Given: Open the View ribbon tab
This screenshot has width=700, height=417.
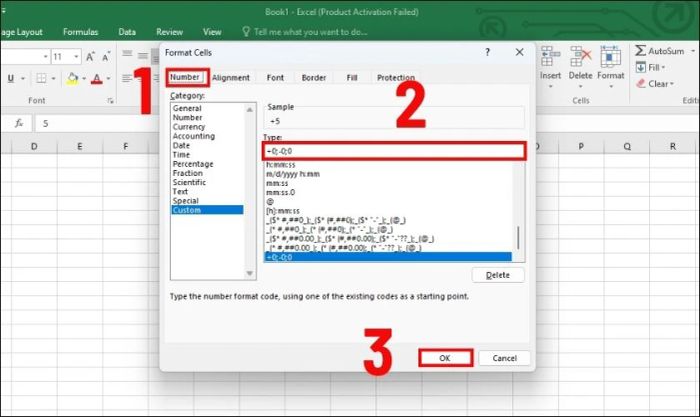Looking at the screenshot, I should click(212, 32).
